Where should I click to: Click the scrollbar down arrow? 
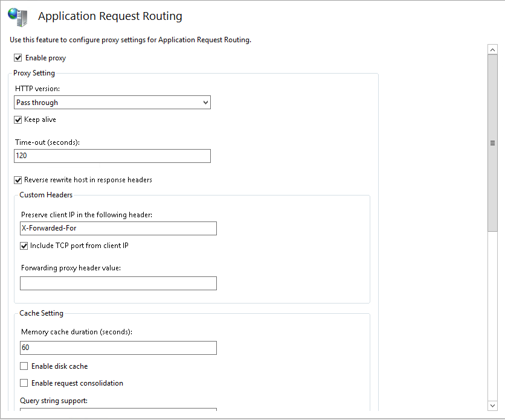coord(492,406)
